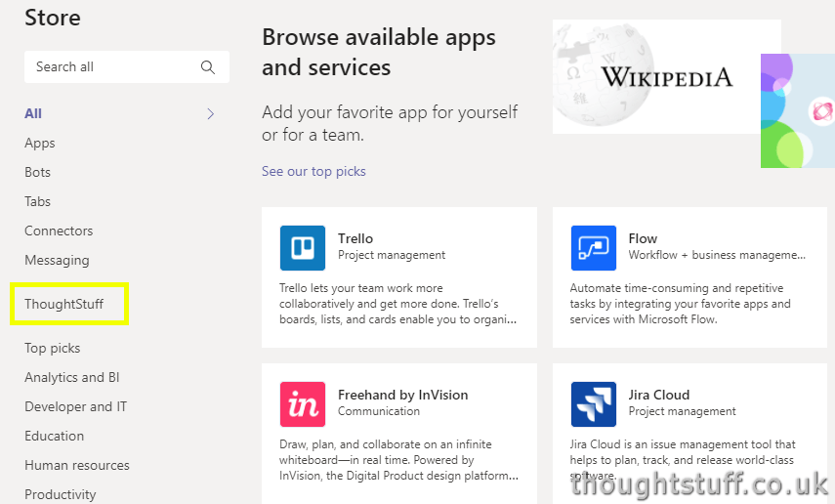Click the Jira Cloud title
The image size is (835, 504).
(x=659, y=395)
